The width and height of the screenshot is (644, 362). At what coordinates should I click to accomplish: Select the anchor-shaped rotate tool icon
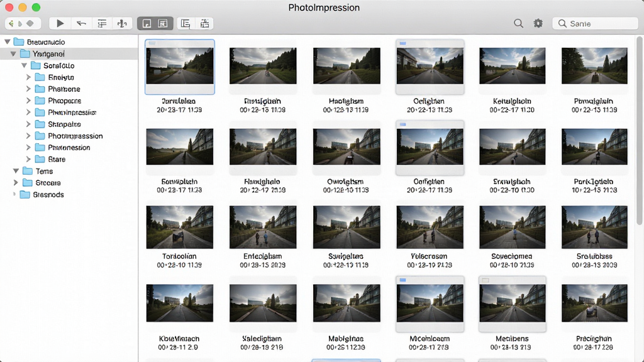point(122,23)
